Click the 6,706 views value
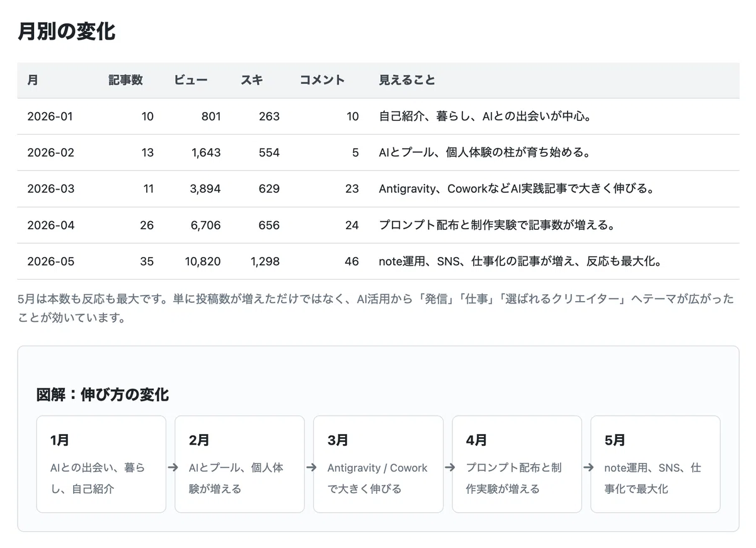 [205, 225]
